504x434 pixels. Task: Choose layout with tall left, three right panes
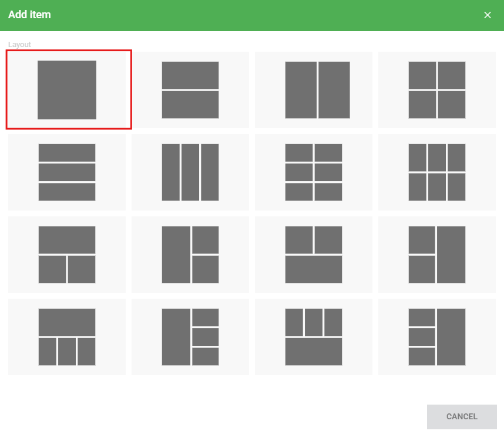pyautogui.click(x=190, y=337)
